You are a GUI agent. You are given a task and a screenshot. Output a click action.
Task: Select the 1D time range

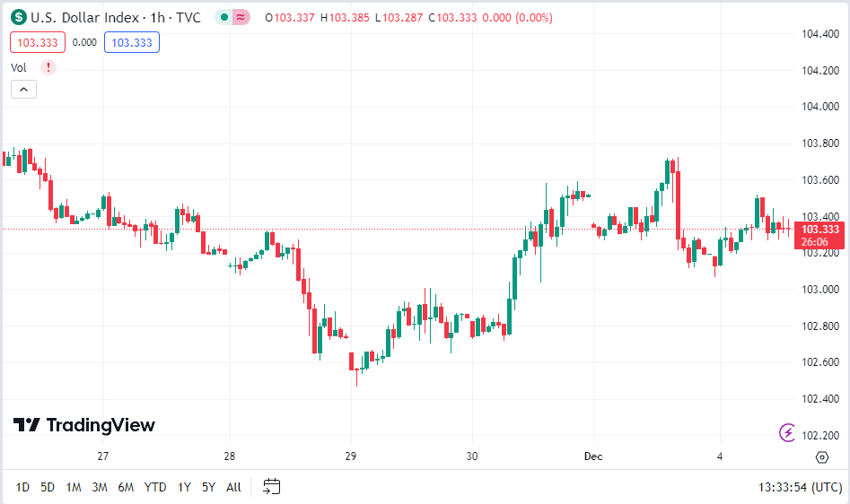click(22, 487)
